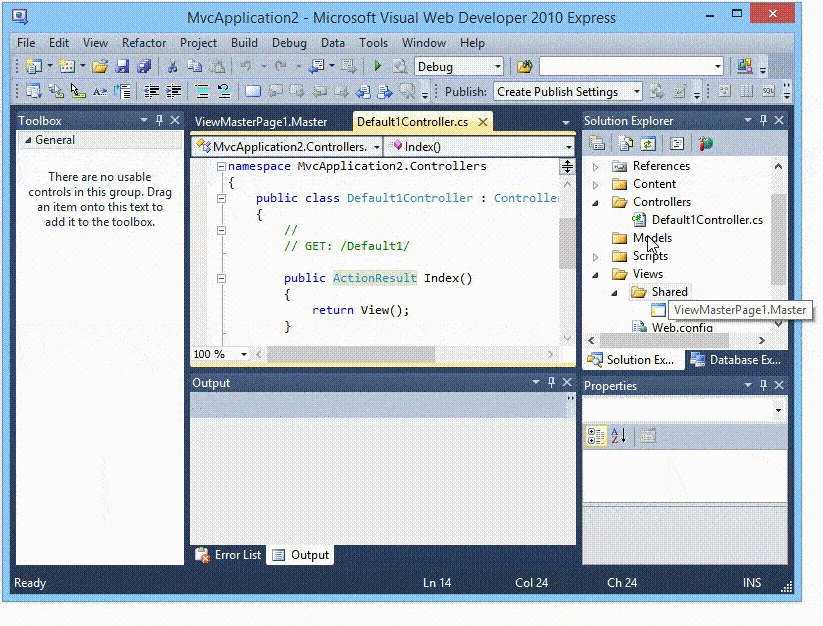The width and height of the screenshot is (823, 626).
Task: Increase line indent using toolbar icon
Action: [174, 92]
